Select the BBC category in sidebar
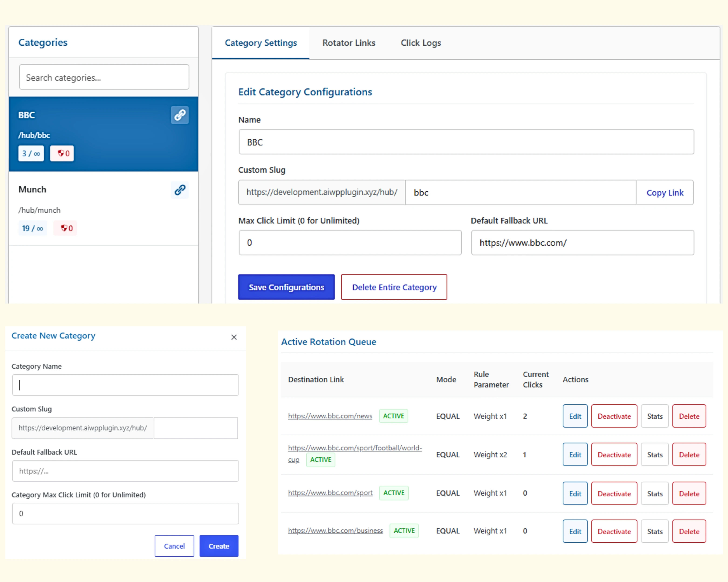Image resolution: width=728 pixels, height=582 pixels. pyautogui.click(x=104, y=134)
